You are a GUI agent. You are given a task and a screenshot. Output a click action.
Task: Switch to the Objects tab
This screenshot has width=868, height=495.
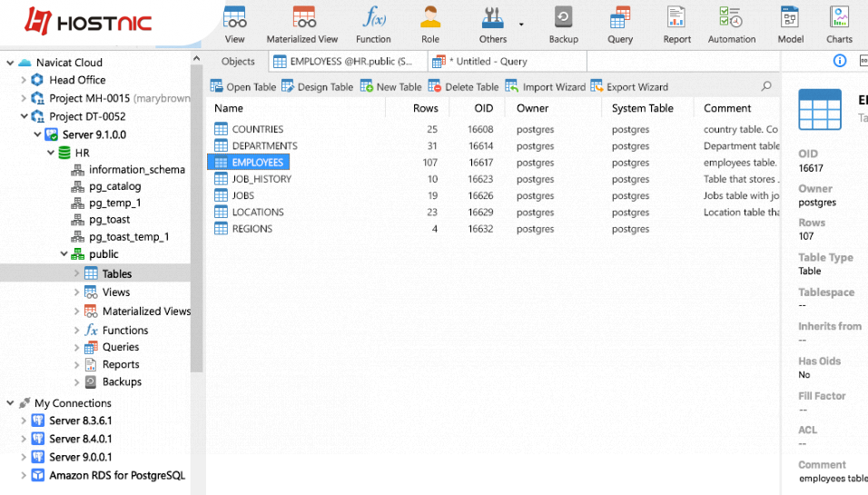tap(238, 62)
